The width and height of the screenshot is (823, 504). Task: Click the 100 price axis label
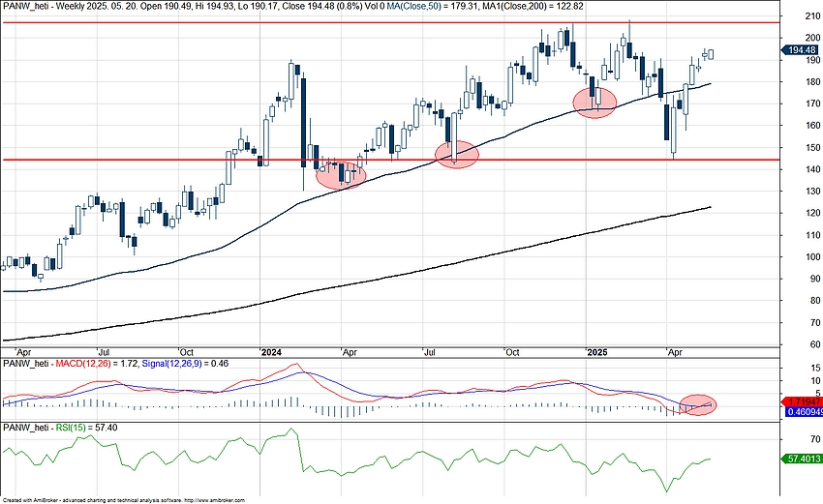point(812,256)
